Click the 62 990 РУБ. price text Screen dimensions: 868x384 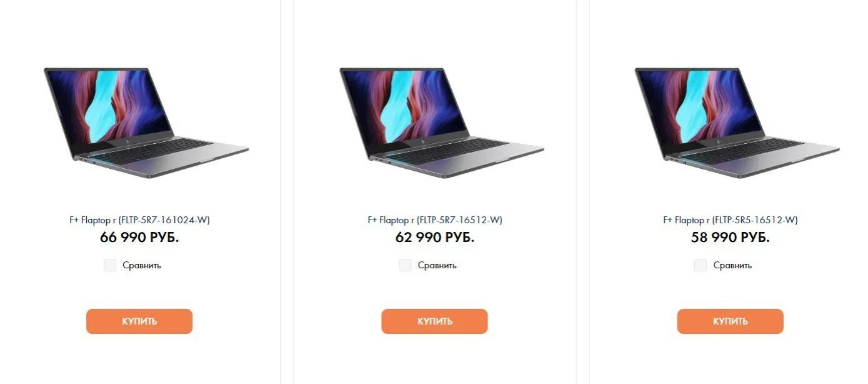435,238
